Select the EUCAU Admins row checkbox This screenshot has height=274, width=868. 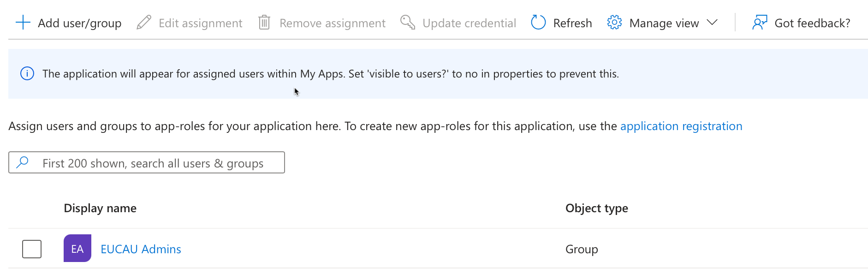tap(32, 249)
